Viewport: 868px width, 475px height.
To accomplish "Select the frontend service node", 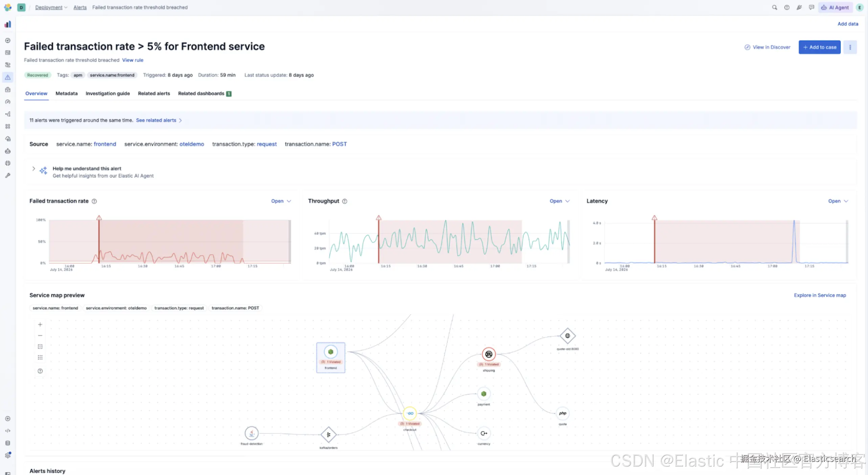I will pyautogui.click(x=330, y=357).
